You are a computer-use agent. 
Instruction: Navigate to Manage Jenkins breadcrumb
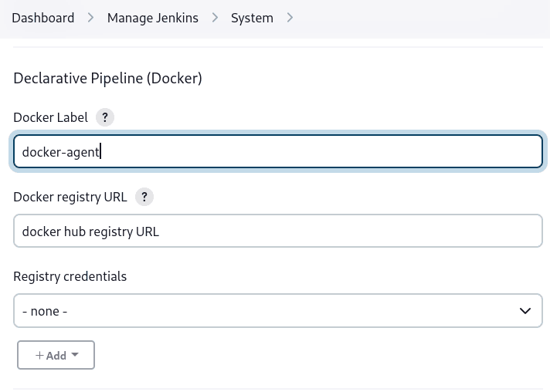click(x=152, y=18)
